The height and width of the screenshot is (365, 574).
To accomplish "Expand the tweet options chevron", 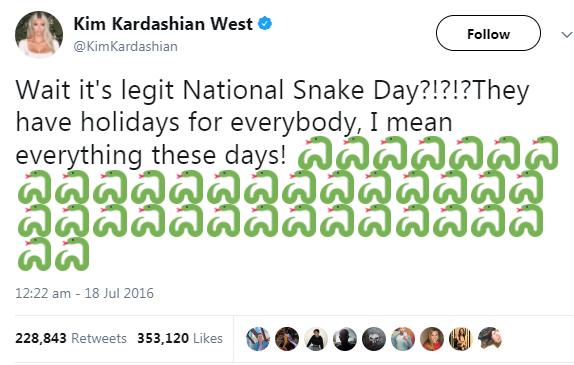I will tap(567, 35).
